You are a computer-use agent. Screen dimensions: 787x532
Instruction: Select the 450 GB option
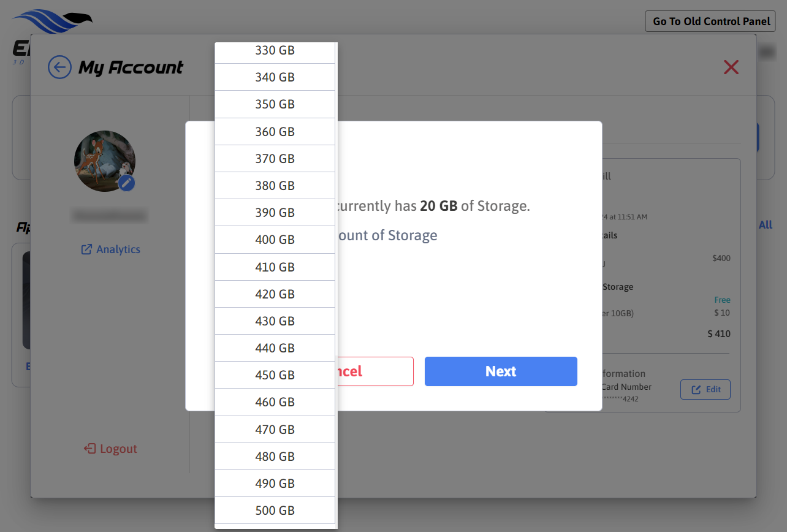pyautogui.click(x=275, y=375)
